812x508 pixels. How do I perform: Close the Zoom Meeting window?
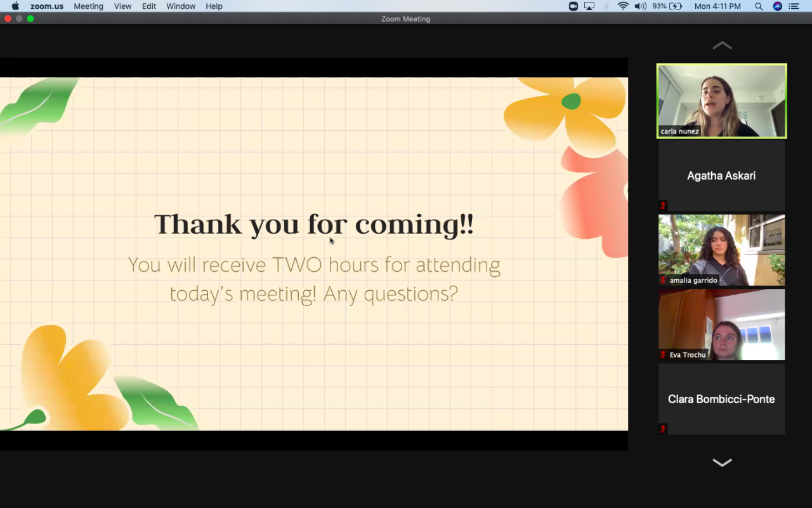(x=8, y=19)
